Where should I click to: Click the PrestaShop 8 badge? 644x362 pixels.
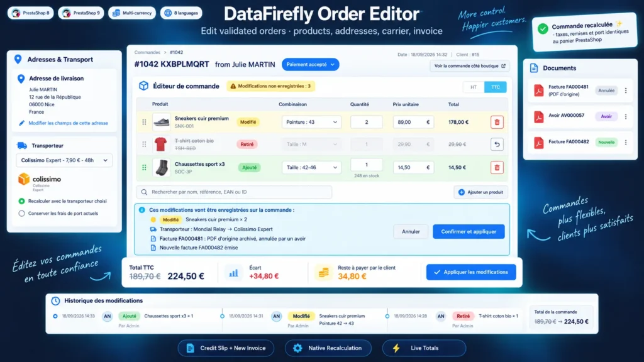click(30, 13)
